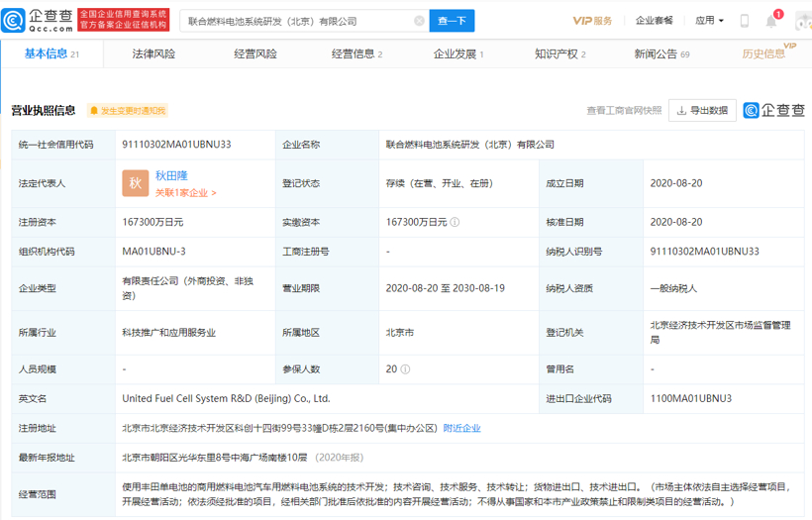Select registered address text in 注册地址 row

(279, 428)
